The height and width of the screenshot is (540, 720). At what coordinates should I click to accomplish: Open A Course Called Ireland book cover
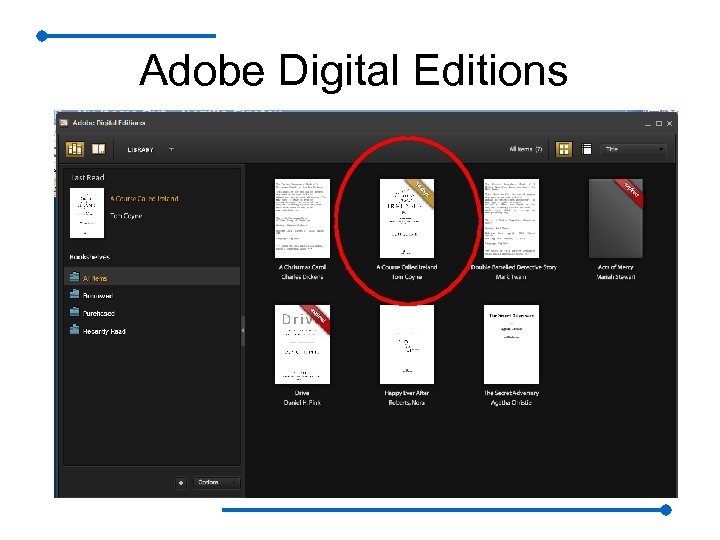407,219
